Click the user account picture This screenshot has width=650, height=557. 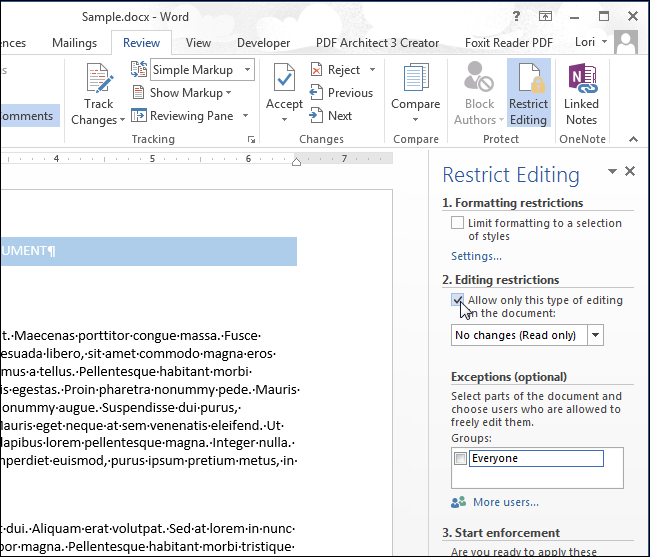[x=626, y=42]
